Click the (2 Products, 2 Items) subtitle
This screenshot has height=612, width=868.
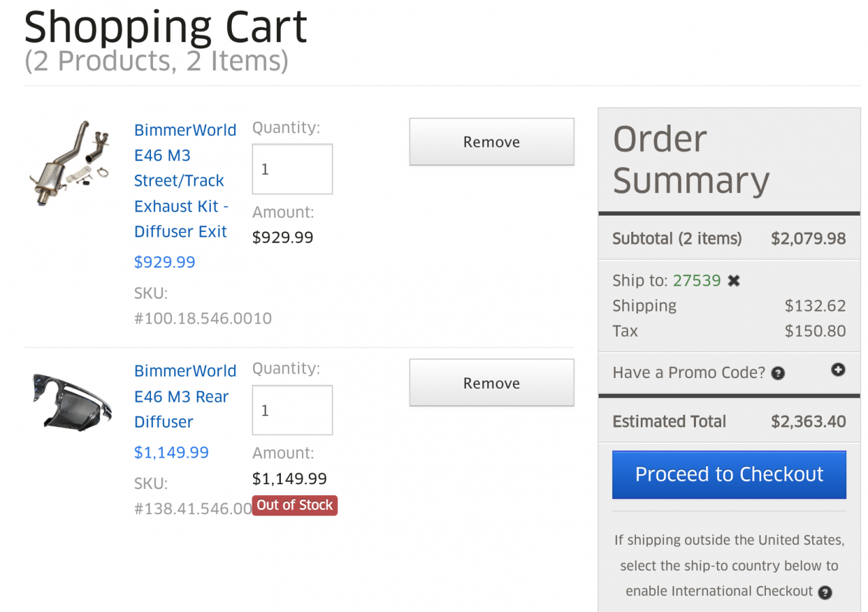pos(156,61)
